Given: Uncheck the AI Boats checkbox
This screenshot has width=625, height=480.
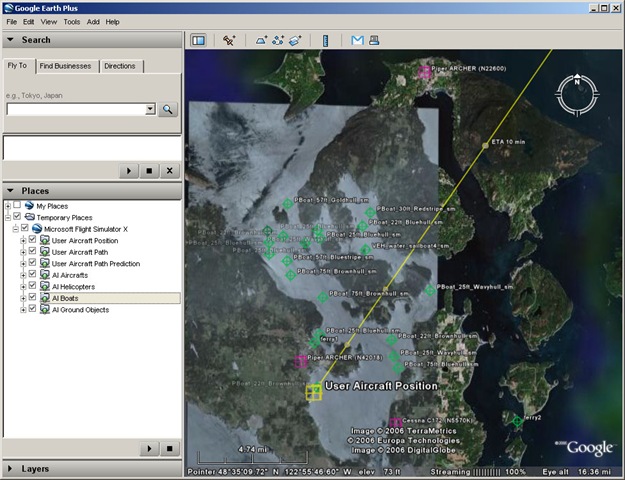Looking at the screenshot, I should point(32,297).
